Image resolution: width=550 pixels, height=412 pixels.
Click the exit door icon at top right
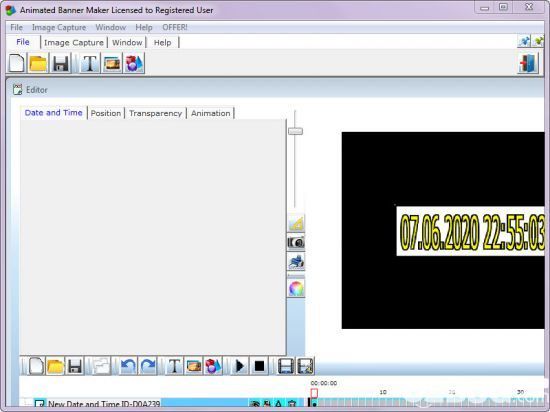pos(528,63)
